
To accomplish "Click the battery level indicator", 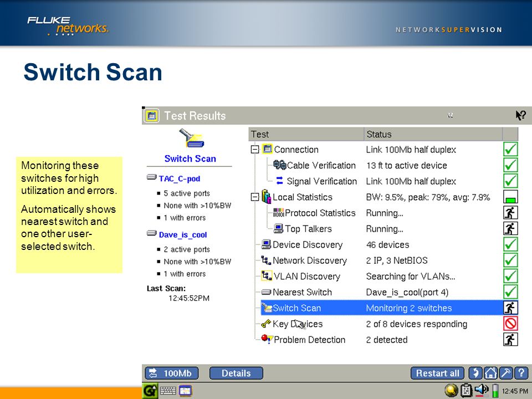I will [x=495, y=391].
